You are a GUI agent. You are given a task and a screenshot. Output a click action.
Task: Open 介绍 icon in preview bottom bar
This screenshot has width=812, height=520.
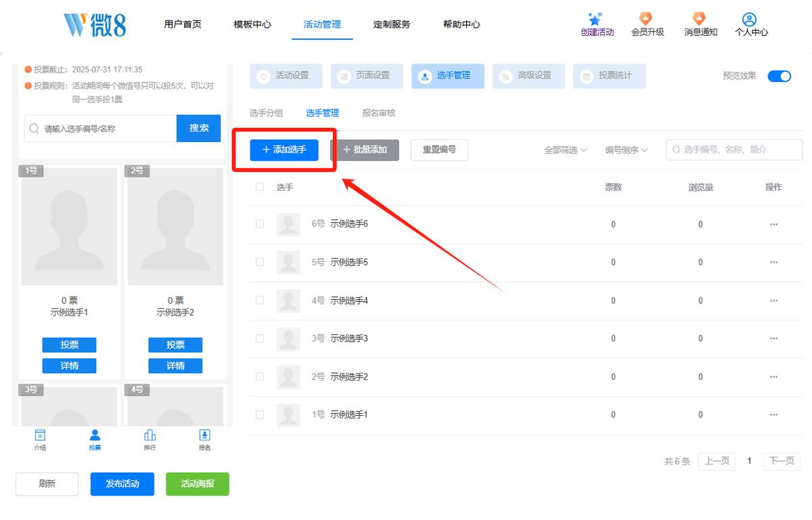(41, 435)
